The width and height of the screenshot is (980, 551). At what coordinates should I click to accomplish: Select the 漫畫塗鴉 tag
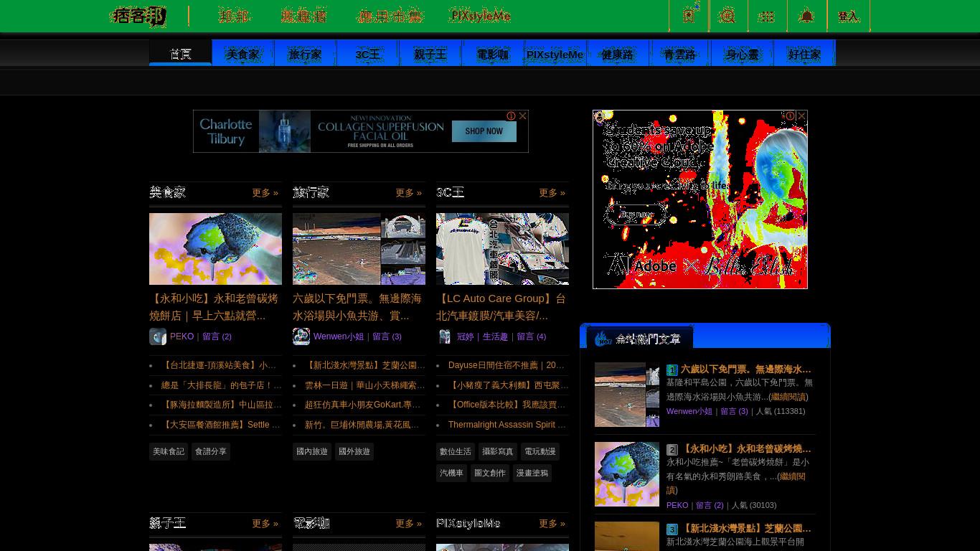pyautogui.click(x=532, y=473)
